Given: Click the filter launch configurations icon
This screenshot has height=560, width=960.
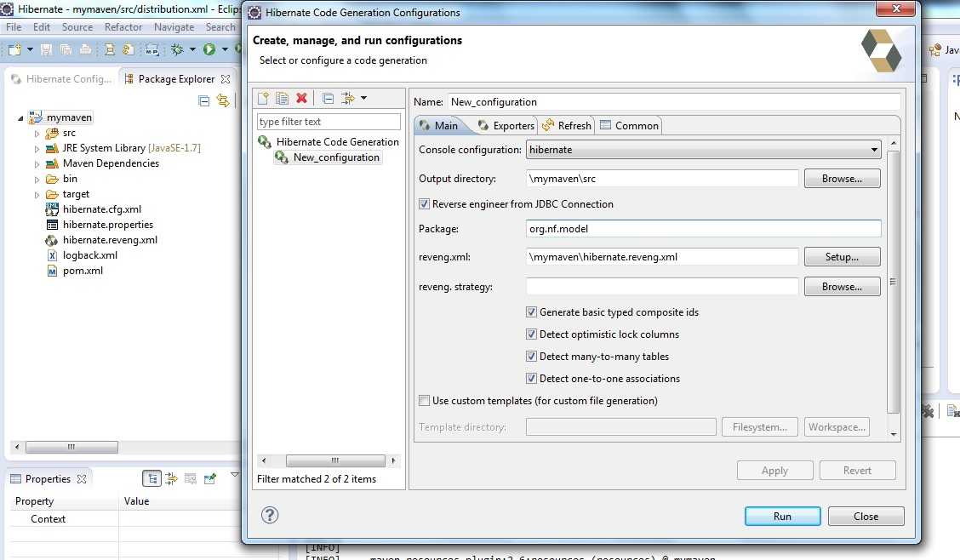Looking at the screenshot, I should point(348,98).
